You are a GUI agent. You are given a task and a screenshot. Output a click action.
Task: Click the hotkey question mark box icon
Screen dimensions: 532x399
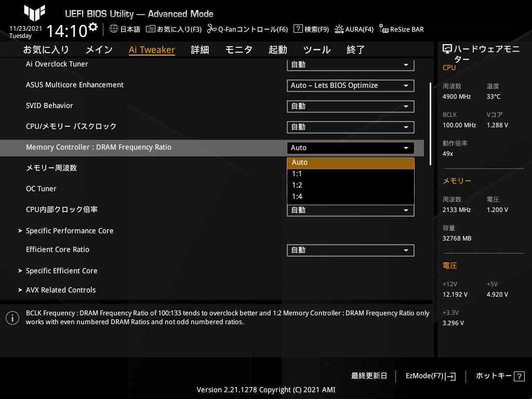point(519,376)
